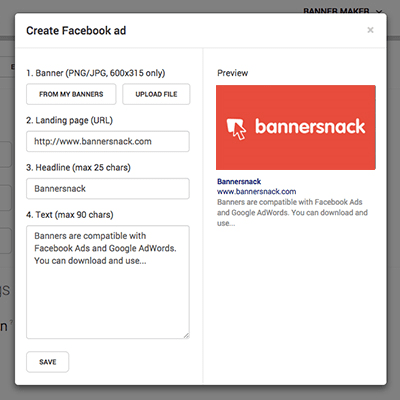Grab the textarea resize handle corner

click(186, 336)
